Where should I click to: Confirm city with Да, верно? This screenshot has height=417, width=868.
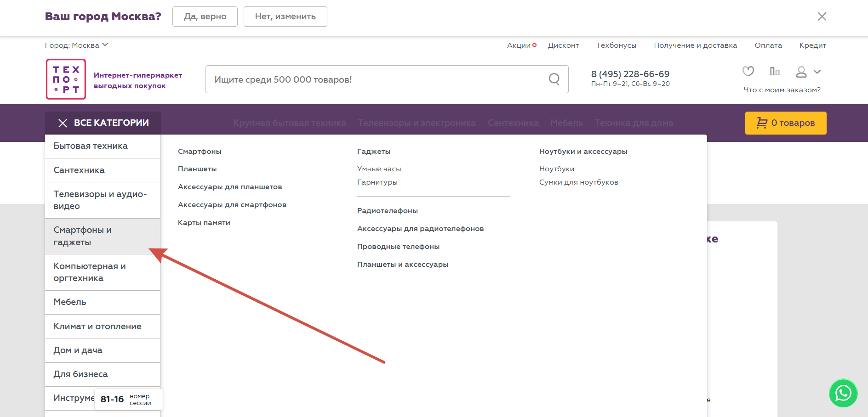click(205, 17)
